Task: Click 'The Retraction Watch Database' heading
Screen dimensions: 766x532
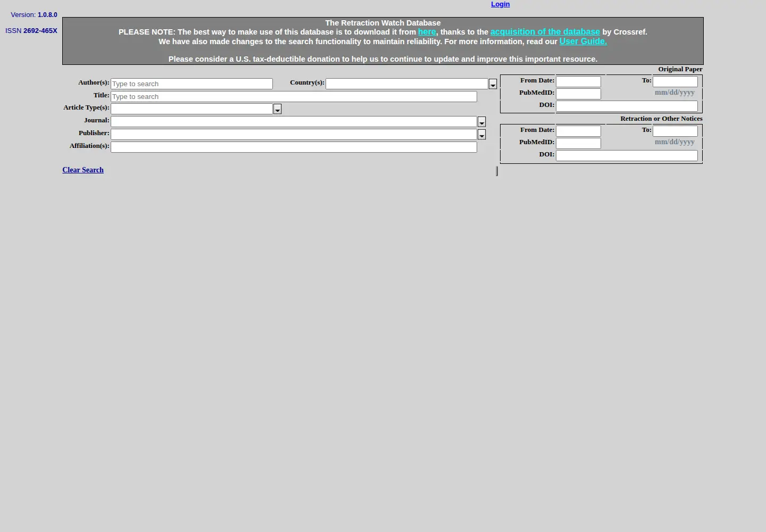Action: pos(383,23)
